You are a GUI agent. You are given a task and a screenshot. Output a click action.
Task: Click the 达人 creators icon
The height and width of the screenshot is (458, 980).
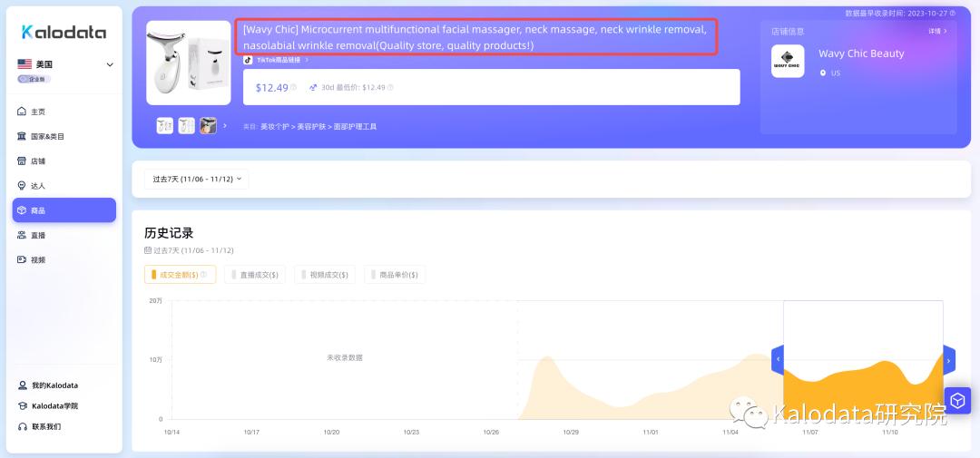tap(22, 186)
